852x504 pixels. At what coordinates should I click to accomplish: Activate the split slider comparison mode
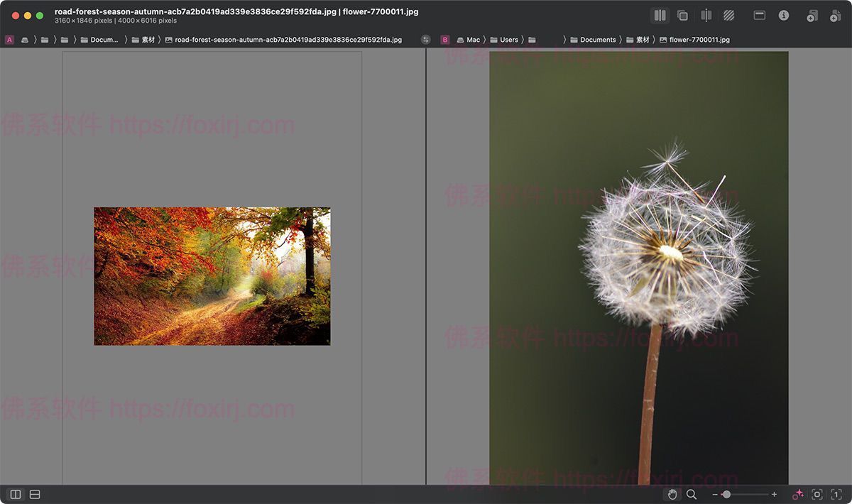click(x=706, y=15)
